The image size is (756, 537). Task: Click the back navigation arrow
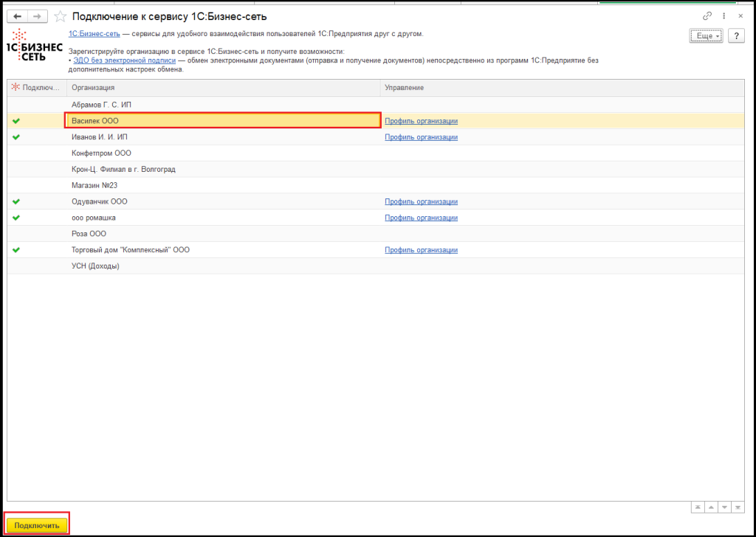point(17,15)
